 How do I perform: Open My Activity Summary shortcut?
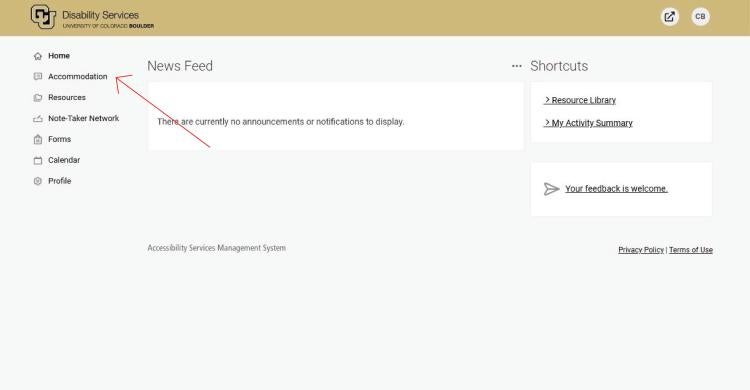tap(588, 123)
